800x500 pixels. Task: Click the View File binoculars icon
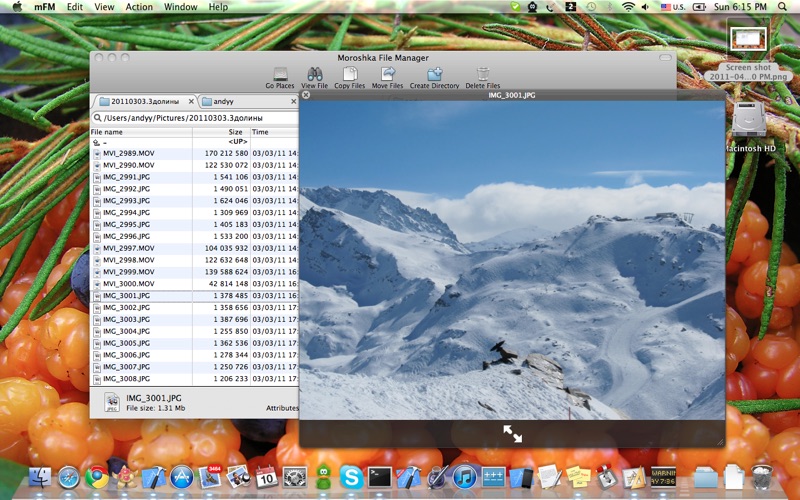tap(314, 75)
